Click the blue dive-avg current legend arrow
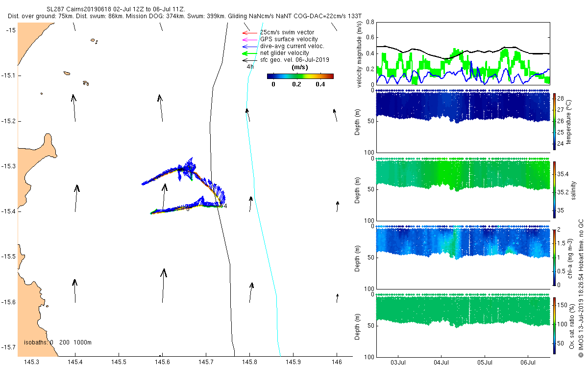This screenshot has height=368, width=588. pyautogui.click(x=250, y=46)
